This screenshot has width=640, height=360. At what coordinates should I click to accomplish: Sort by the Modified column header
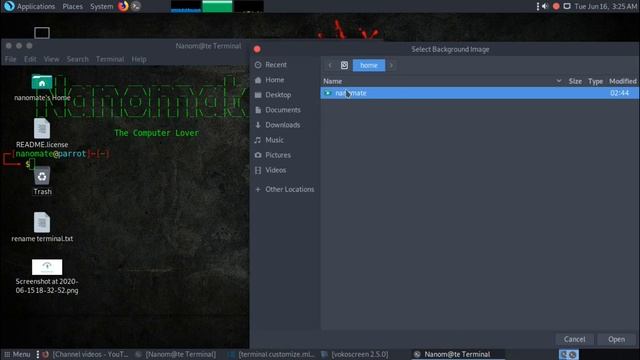(622, 81)
